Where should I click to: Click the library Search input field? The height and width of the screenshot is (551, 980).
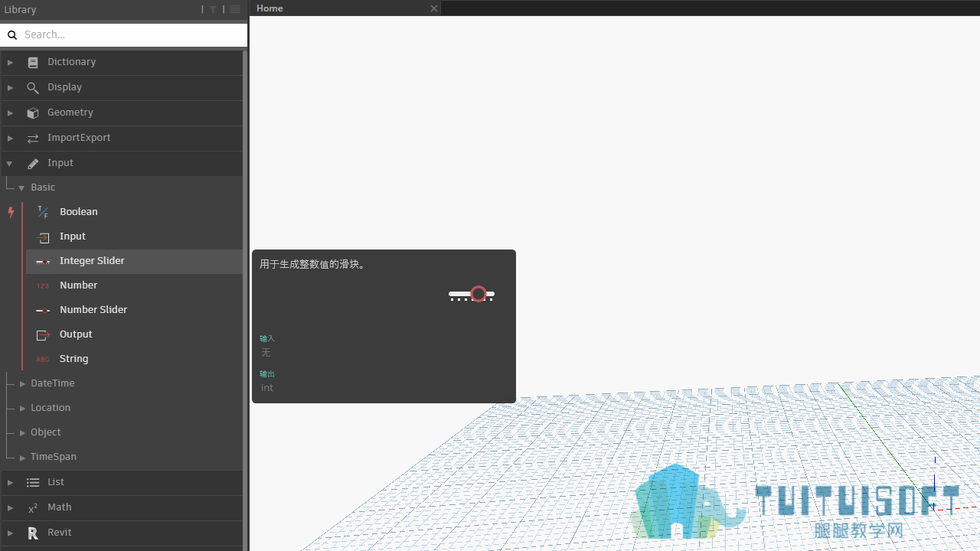click(124, 34)
